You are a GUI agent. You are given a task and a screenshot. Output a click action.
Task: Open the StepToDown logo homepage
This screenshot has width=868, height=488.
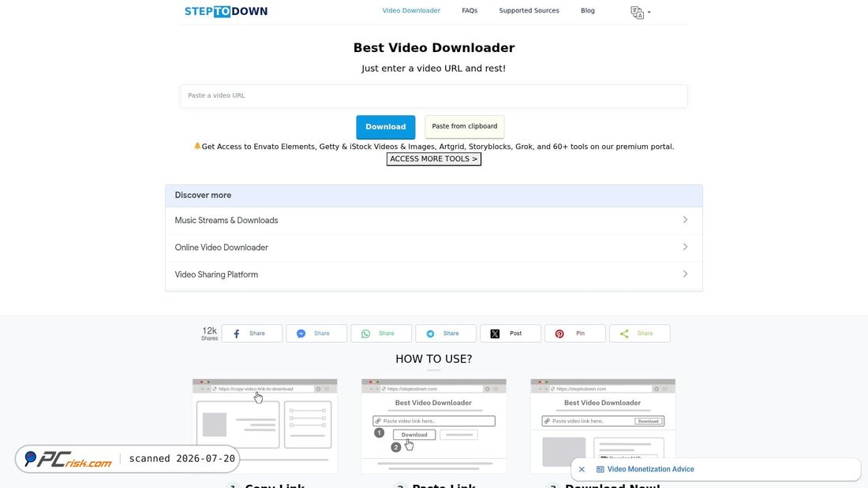click(226, 11)
